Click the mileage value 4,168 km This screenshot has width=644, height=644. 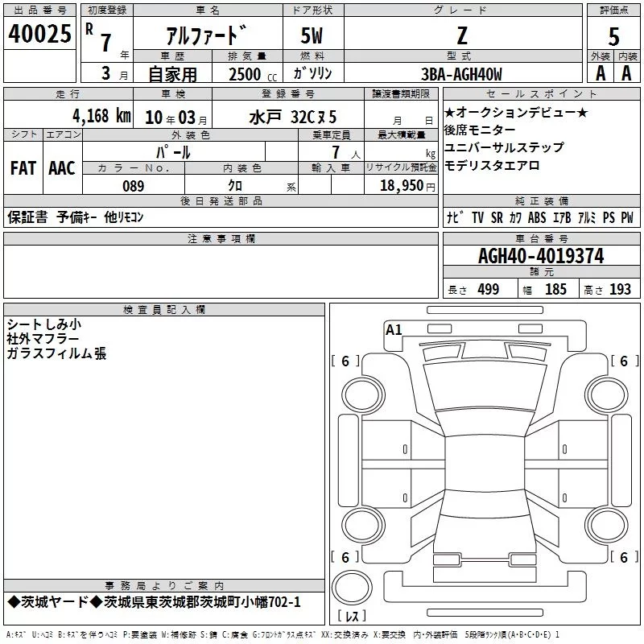[x=100, y=115]
